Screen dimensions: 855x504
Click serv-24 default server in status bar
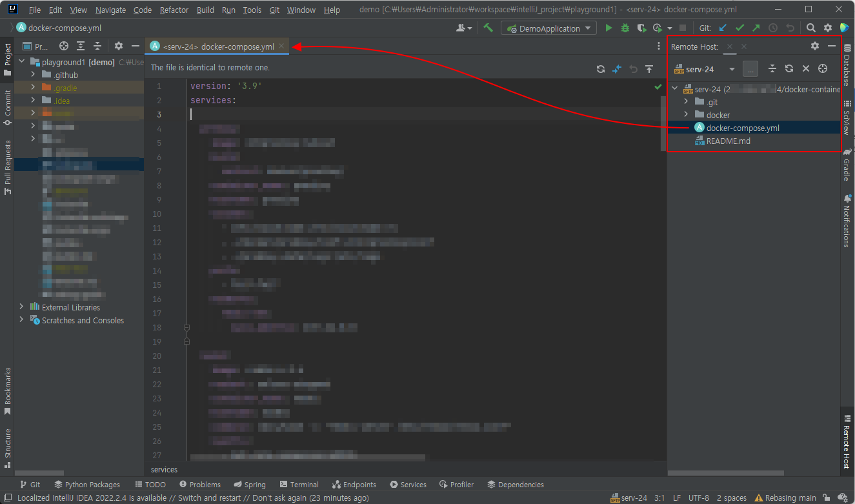(629, 498)
